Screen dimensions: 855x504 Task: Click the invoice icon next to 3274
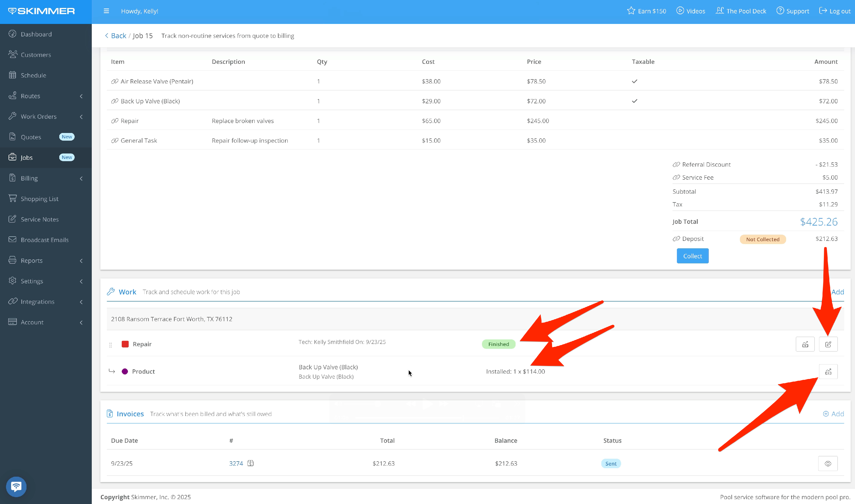(x=251, y=463)
